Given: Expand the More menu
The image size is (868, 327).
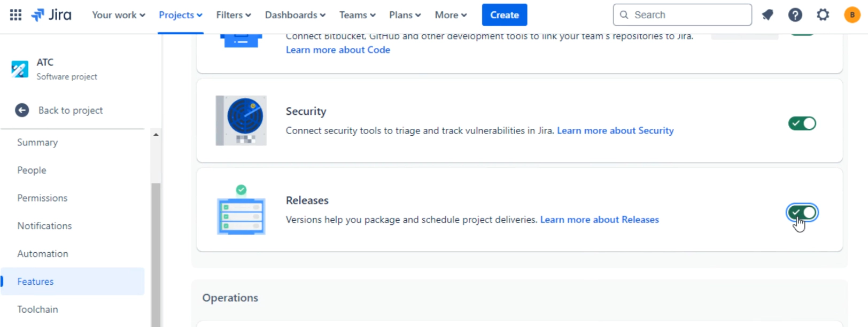Looking at the screenshot, I should point(451,15).
